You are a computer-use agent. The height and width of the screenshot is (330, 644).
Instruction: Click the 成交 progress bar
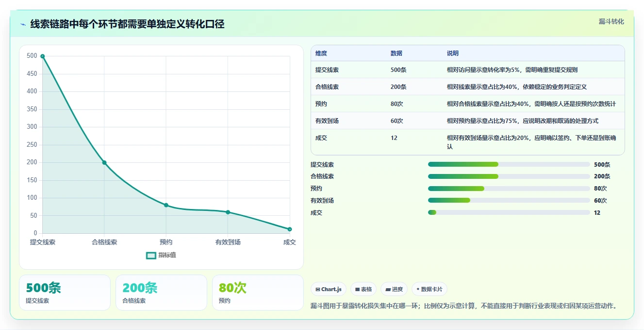(509, 212)
